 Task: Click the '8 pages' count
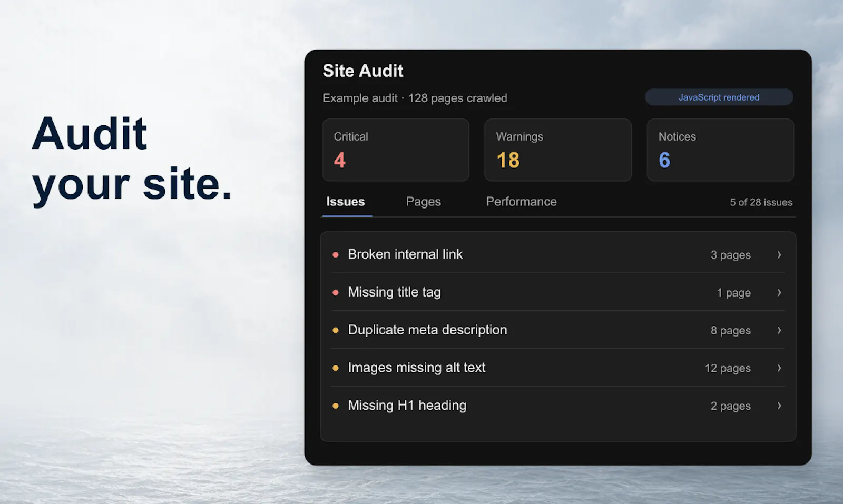(731, 331)
